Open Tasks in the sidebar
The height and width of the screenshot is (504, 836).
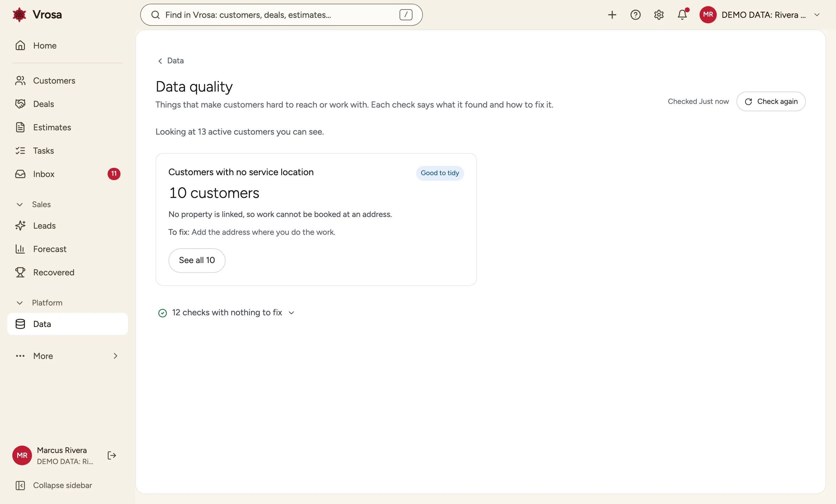(x=68, y=151)
